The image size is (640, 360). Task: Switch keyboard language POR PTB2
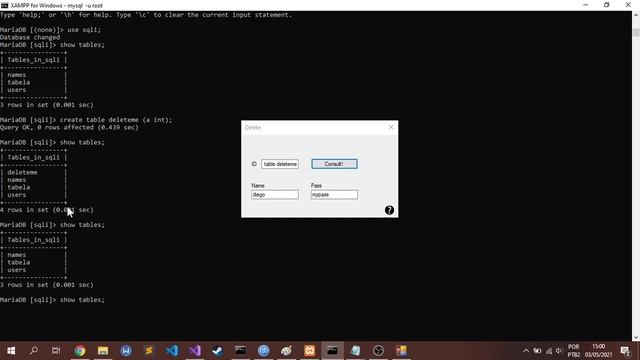(x=573, y=351)
